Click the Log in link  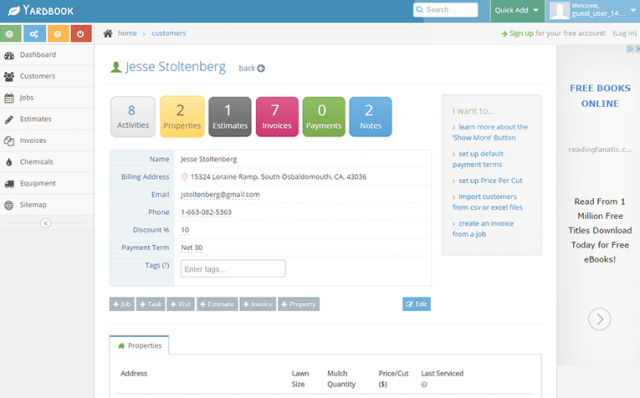tap(624, 33)
